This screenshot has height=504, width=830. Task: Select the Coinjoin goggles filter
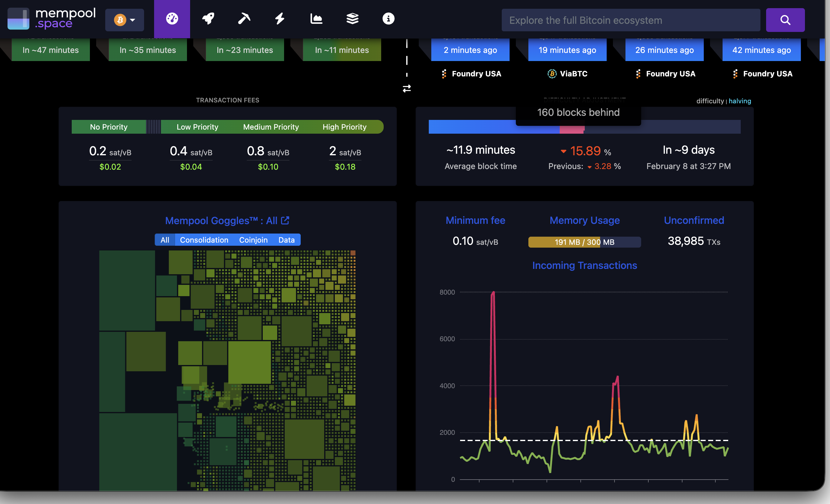pos(253,240)
